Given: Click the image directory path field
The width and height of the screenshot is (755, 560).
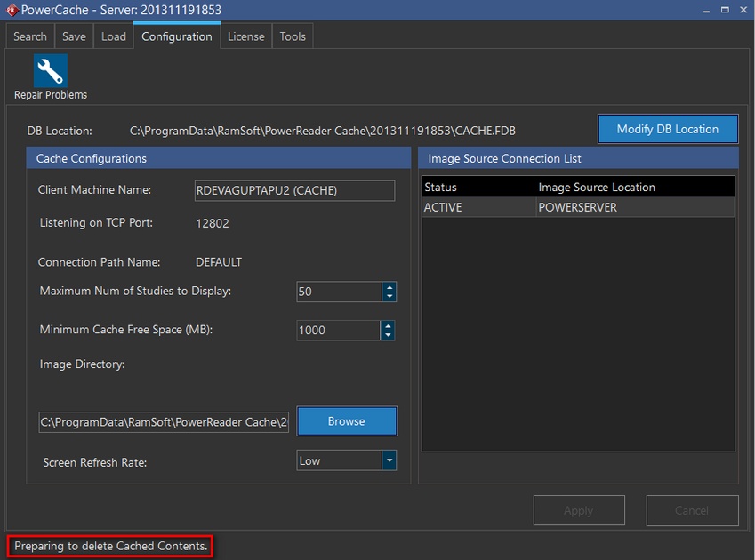Looking at the screenshot, I should click(x=164, y=421).
